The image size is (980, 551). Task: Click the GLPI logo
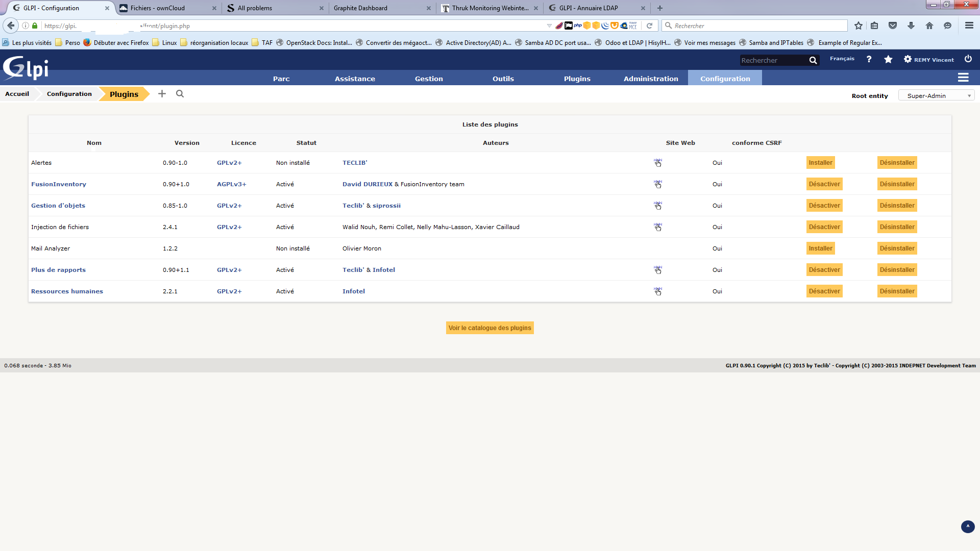point(26,68)
